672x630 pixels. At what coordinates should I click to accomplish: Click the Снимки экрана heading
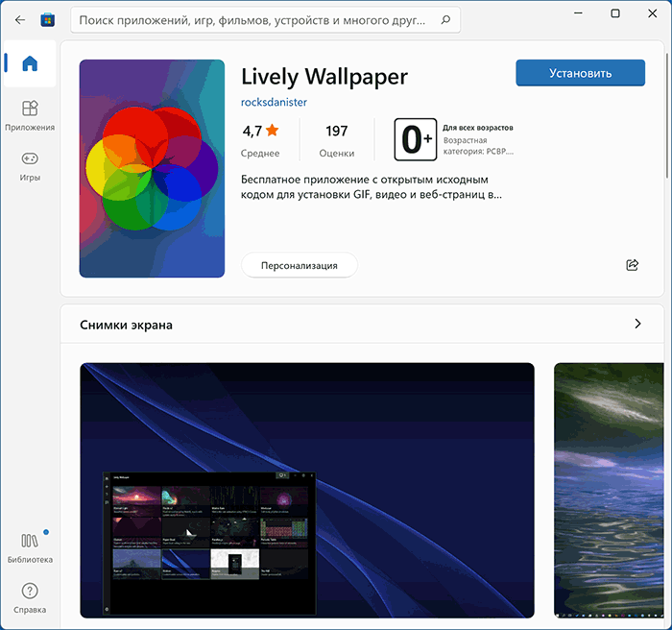point(126,325)
